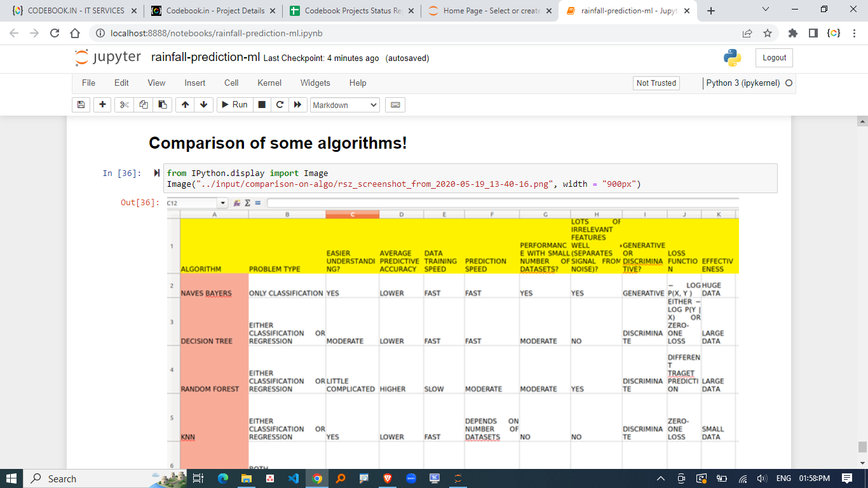Open Visual Studio Code from the taskbar
868x488 pixels.
point(293,478)
